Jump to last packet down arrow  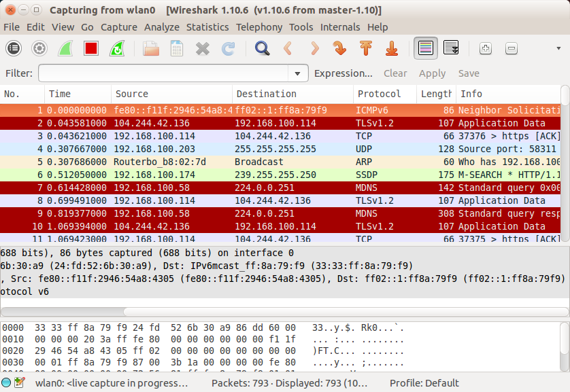point(392,48)
